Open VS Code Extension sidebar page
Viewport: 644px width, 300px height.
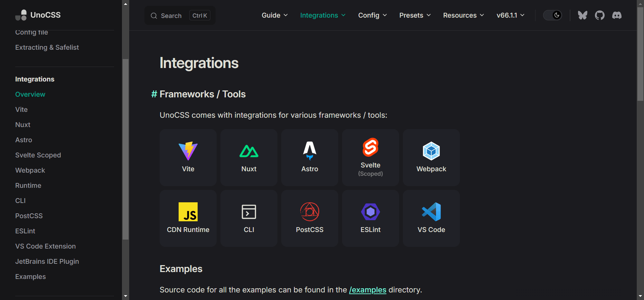coord(45,246)
